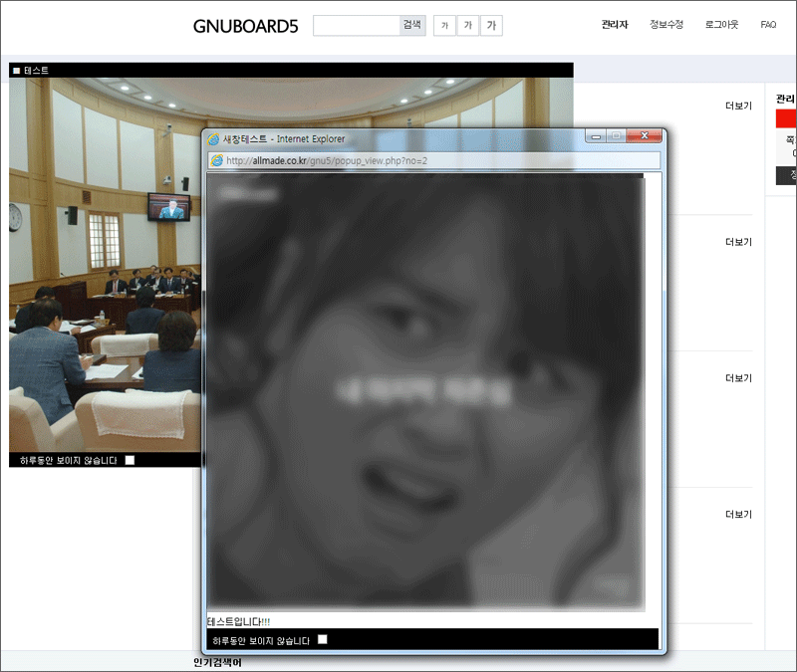The width and height of the screenshot is (797, 672).
Task: Open the FAQ link
Action: pos(768,25)
